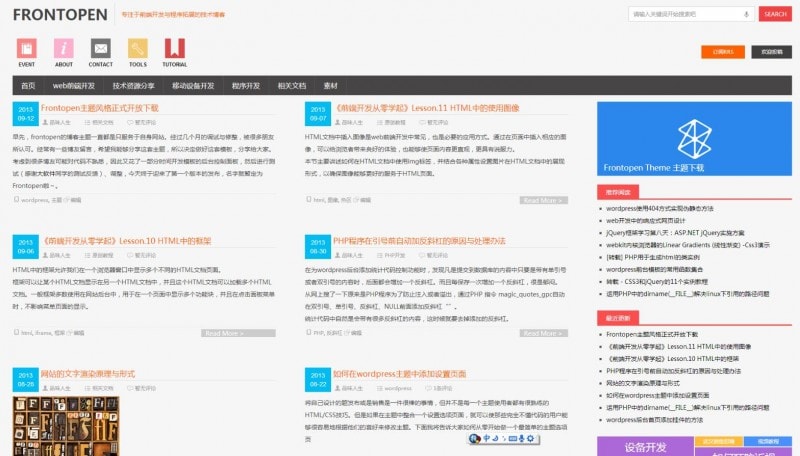Open the EVENT calendar icon

pyautogui.click(x=27, y=48)
